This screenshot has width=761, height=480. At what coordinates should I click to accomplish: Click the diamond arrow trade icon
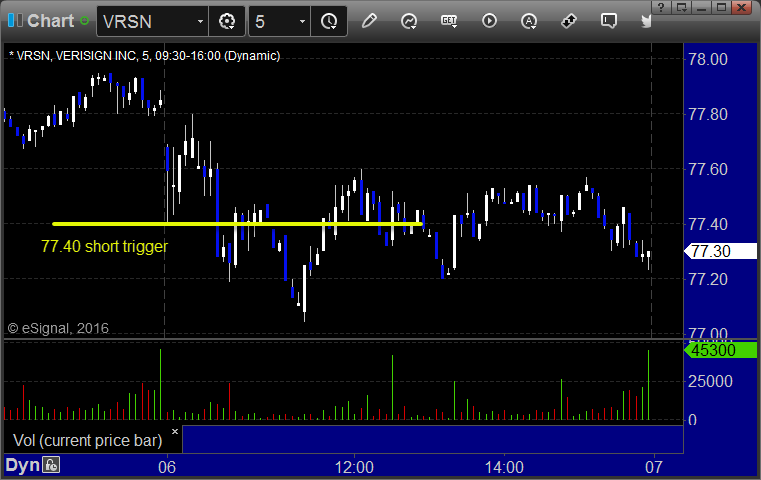[x=569, y=21]
